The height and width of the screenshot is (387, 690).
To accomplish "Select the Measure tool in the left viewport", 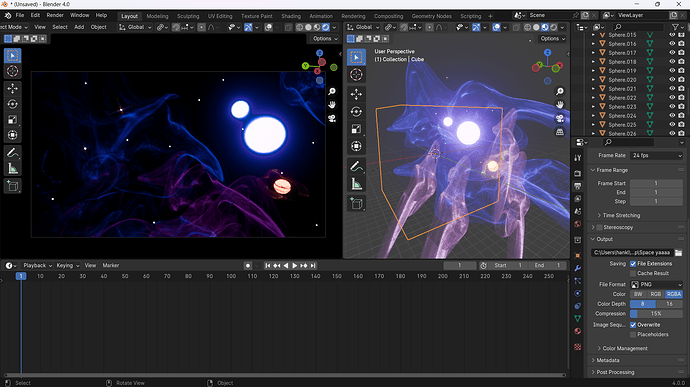I will (x=12, y=168).
